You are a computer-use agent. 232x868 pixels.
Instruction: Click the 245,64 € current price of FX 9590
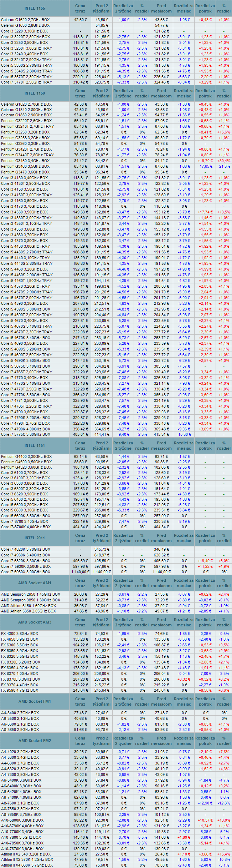pyautogui.click(x=81, y=690)
